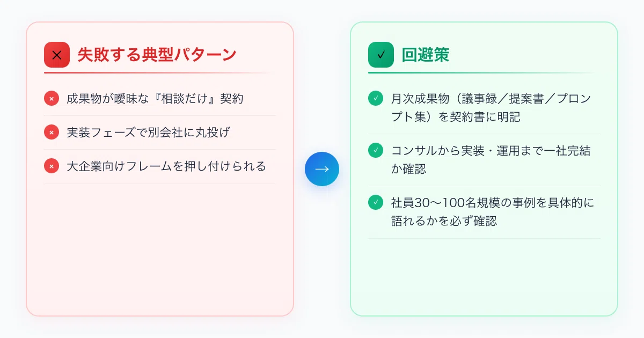The width and height of the screenshot is (644, 338).
Task: Click the red X icon beside 失敗する典型パターン
Action: point(57,55)
